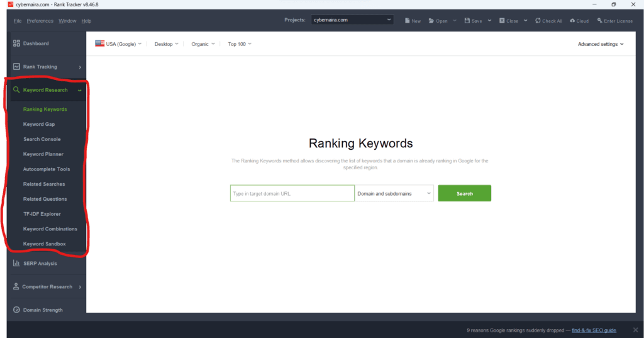Dismiss the bottom notification bar

coord(635,330)
